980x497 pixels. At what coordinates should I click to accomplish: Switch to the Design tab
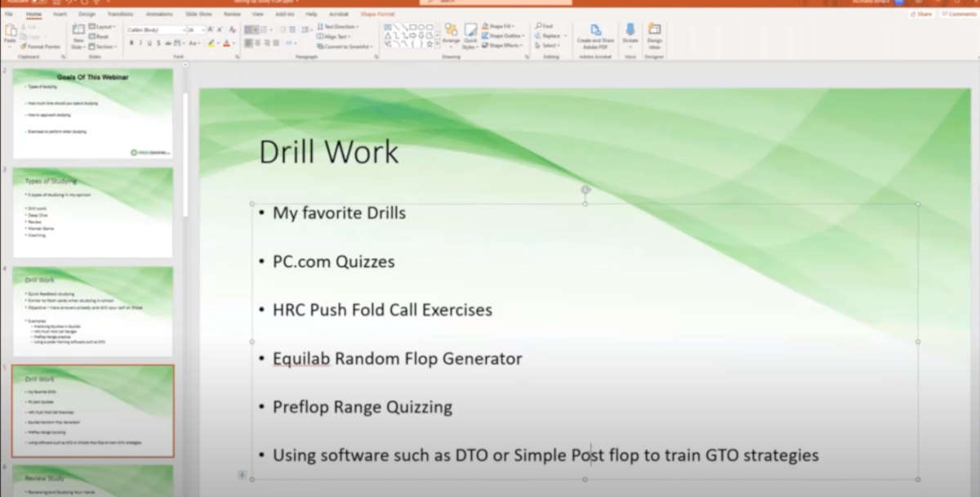click(x=87, y=14)
